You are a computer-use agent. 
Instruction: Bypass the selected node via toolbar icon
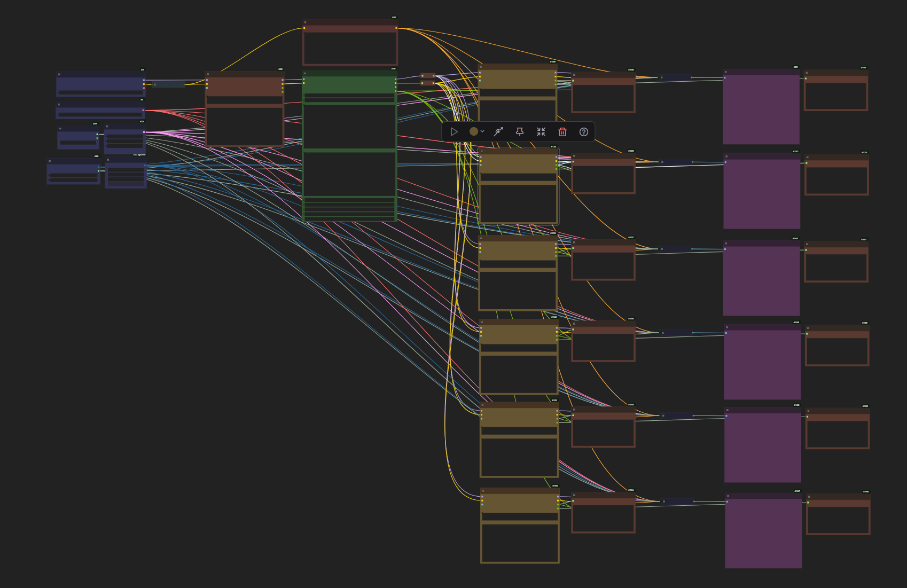(498, 132)
